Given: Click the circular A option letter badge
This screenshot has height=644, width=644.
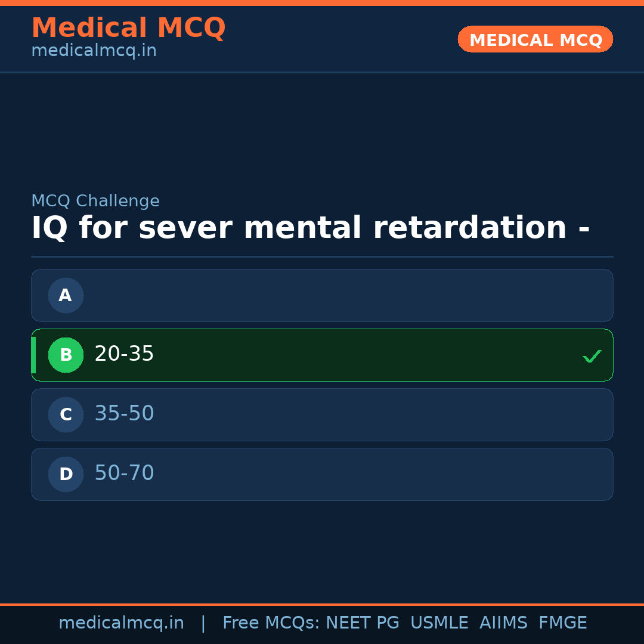Looking at the screenshot, I should click(x=66, y=295).
